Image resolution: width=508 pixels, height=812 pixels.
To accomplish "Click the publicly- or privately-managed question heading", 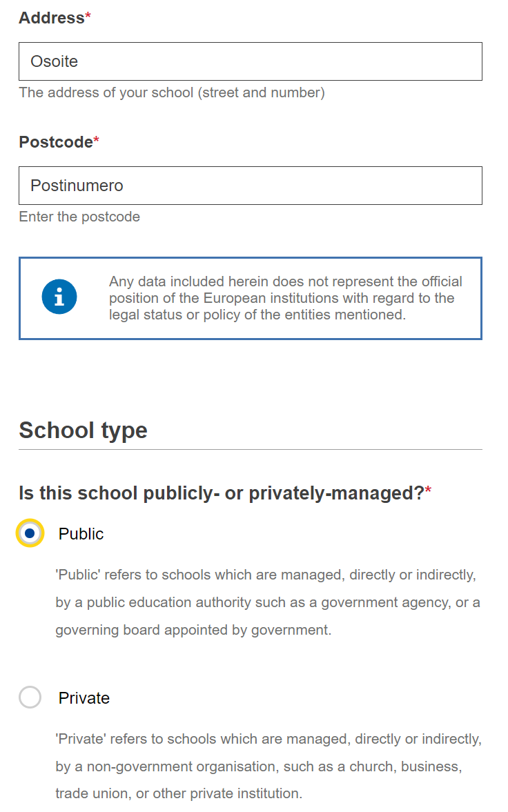I will pyautogui.click(x=222, y=493).
